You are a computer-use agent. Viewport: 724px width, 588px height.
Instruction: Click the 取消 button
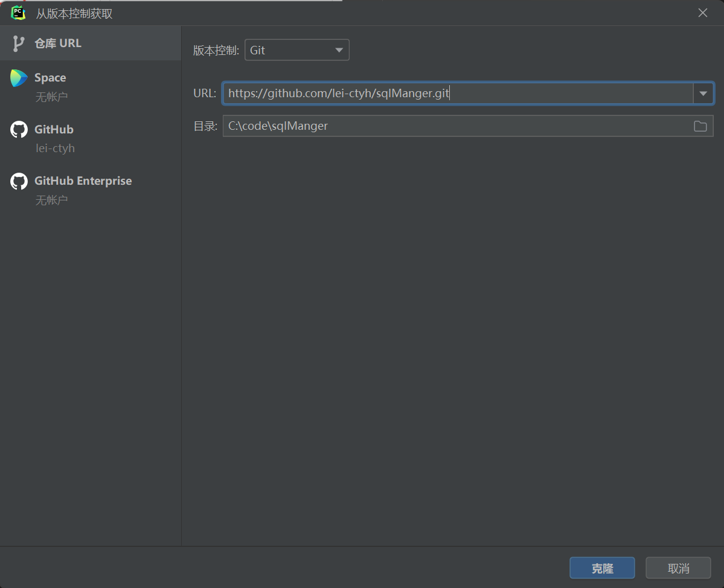point(677,567)
